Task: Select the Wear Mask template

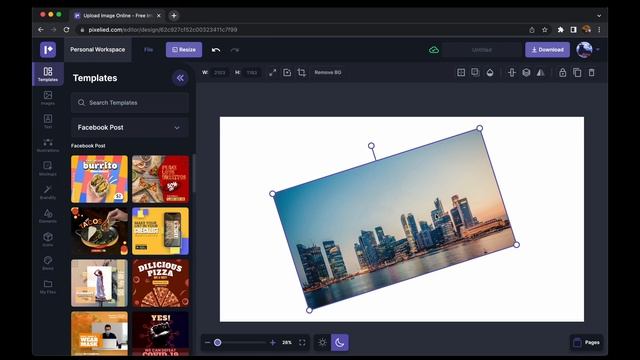Action: 99,333
